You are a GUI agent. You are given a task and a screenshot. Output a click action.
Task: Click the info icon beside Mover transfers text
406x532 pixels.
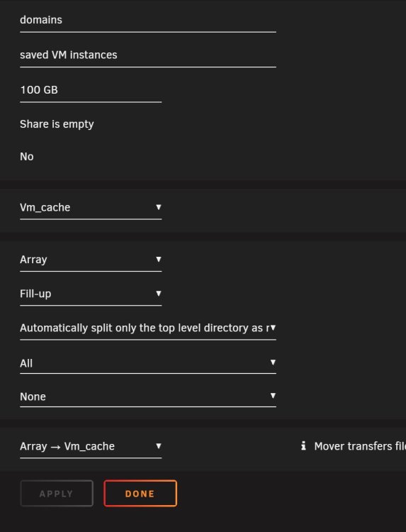point(304,446)
